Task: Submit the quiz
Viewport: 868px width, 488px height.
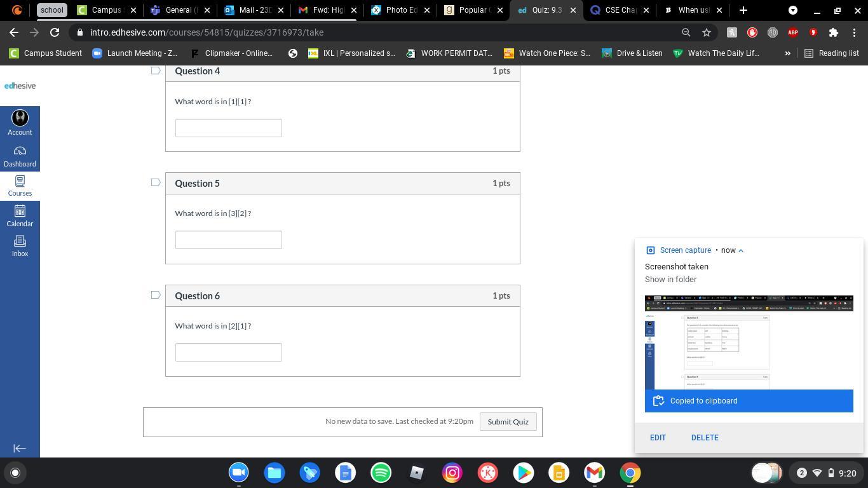Action: (x=508, y=422)
